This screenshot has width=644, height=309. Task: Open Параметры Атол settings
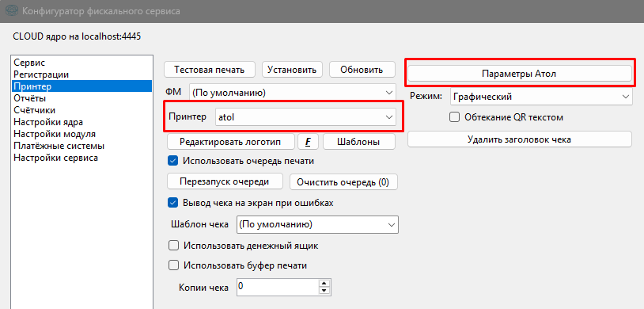coord(519,73)
